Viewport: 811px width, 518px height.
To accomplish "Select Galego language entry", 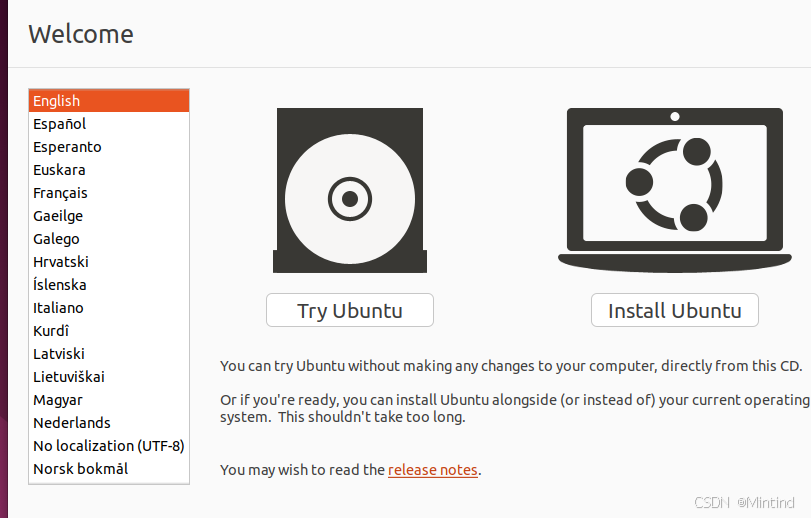I will pos(109,239).
